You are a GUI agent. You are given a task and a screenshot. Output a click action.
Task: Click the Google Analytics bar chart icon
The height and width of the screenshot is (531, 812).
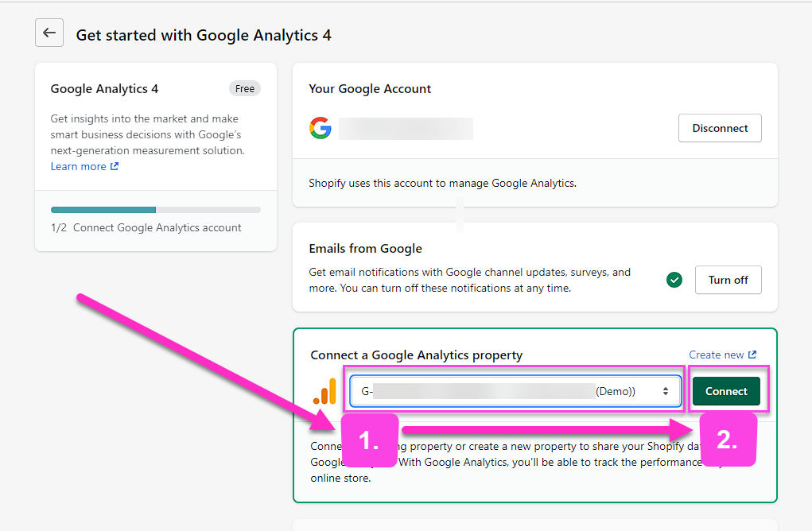pos(324,391)
